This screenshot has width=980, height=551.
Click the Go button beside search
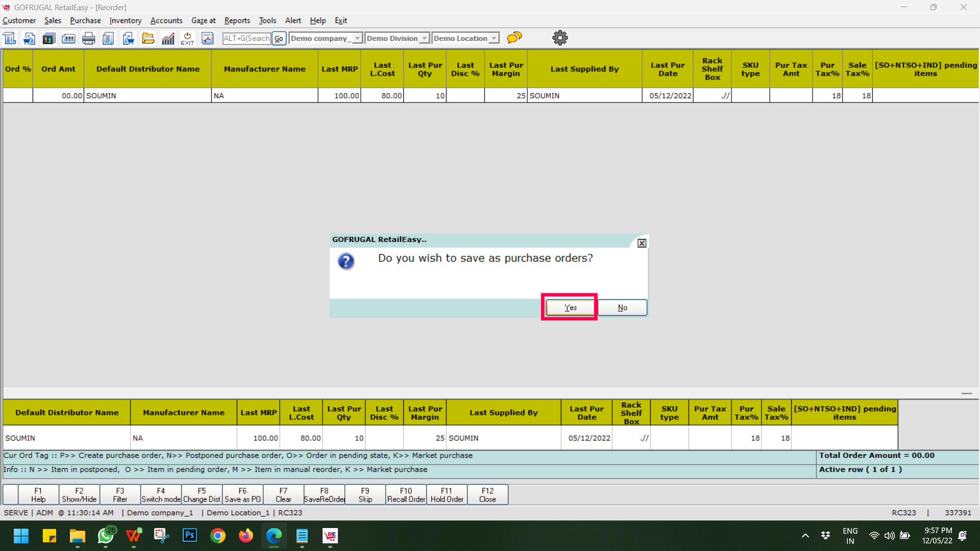click(x=279, y=38)
